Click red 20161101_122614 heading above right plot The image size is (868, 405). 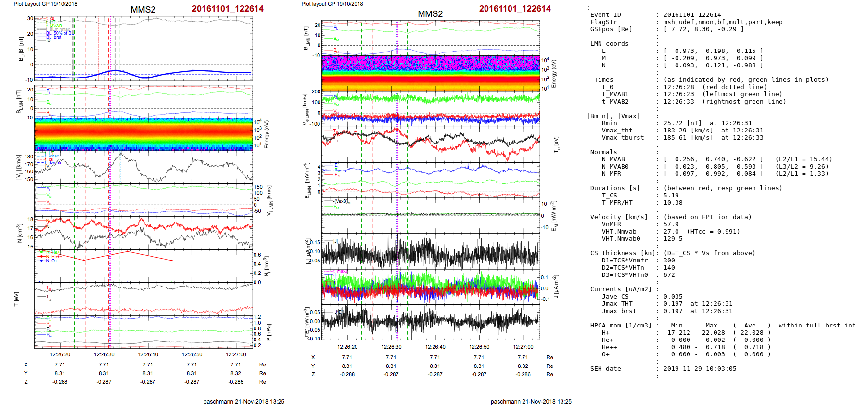click(514, 9)
